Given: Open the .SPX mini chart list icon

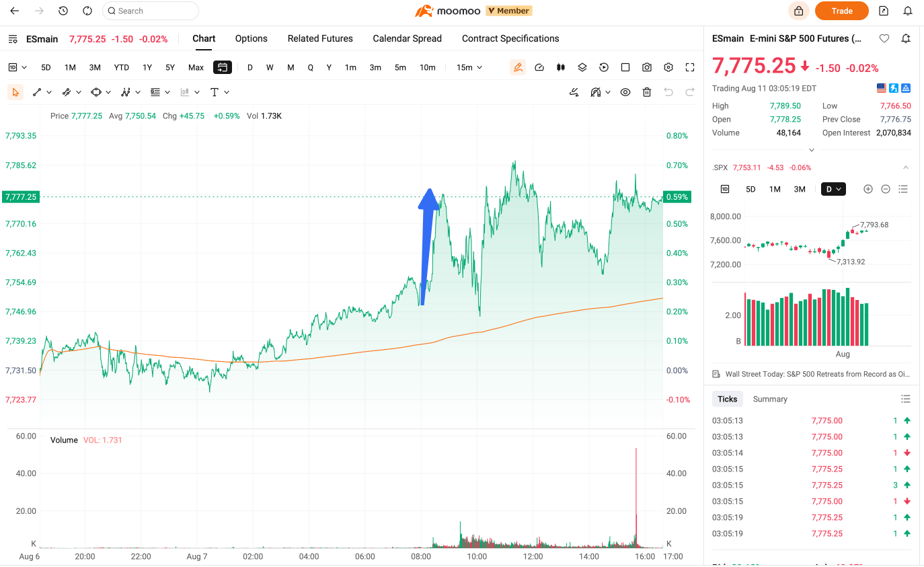Looking at the screenshot, I should (903, 189).
